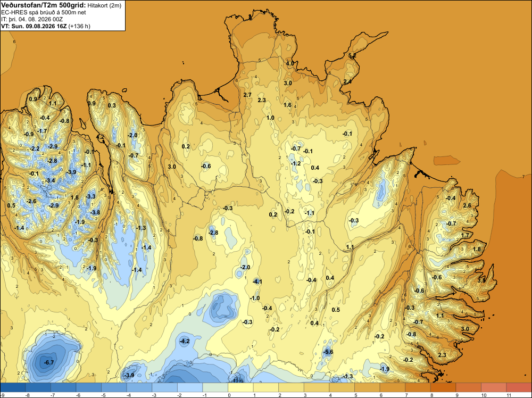Click the 2.7 temperature value
532x398 pixels.
tap(247, 95)
